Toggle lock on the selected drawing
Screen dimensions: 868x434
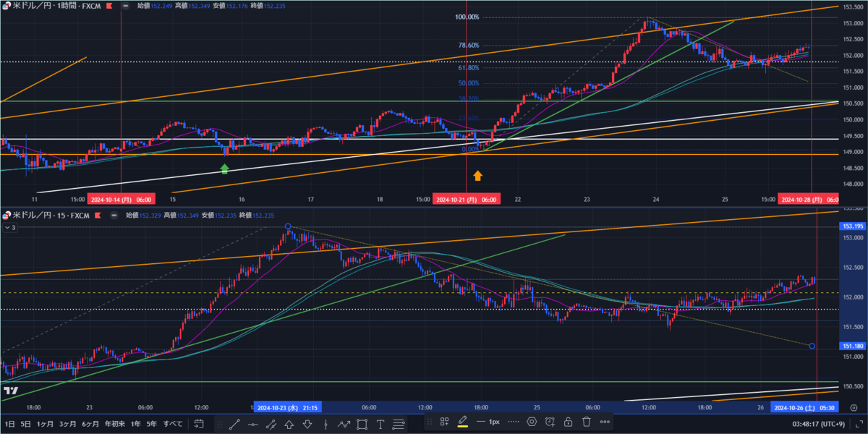(x=569, y=422)
